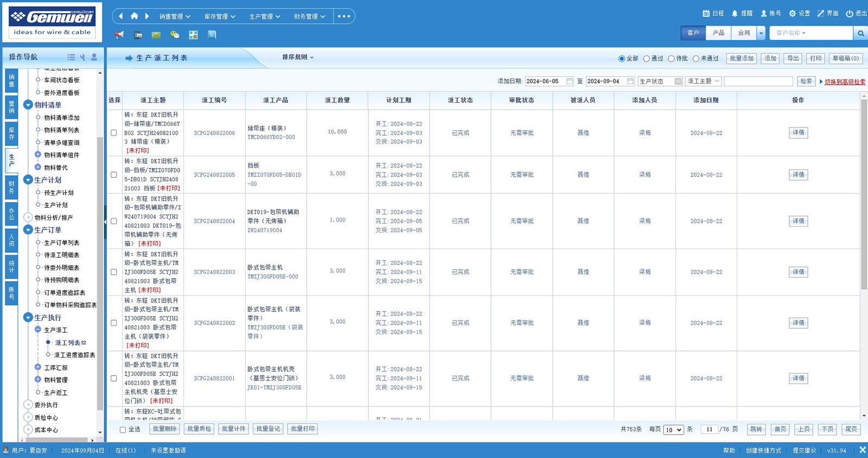Click the home icon in navigation bar
The height and width of the screenshot is (458, 868).
pyautogui.click(x=134, y=16)
